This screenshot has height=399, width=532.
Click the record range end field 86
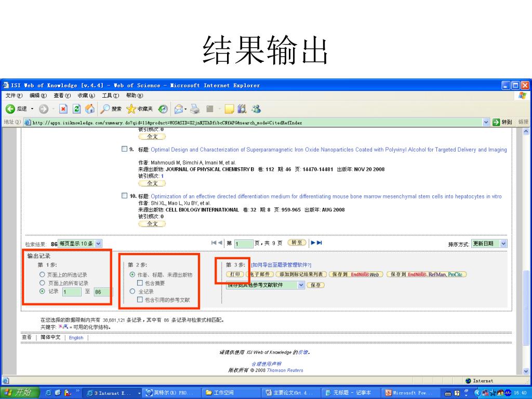point(102,292)
